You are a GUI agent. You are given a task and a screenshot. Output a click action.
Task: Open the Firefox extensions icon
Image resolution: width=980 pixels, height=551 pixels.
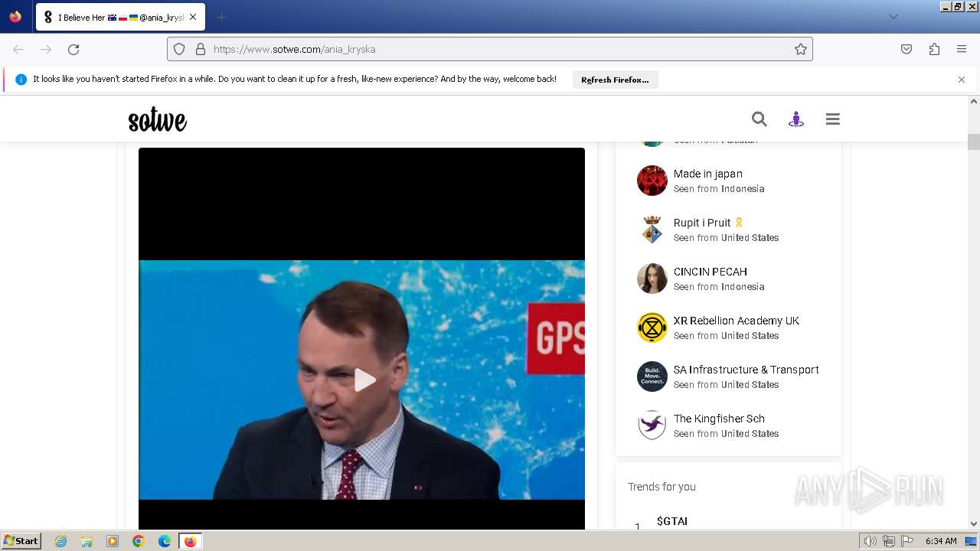pos(934,49)
